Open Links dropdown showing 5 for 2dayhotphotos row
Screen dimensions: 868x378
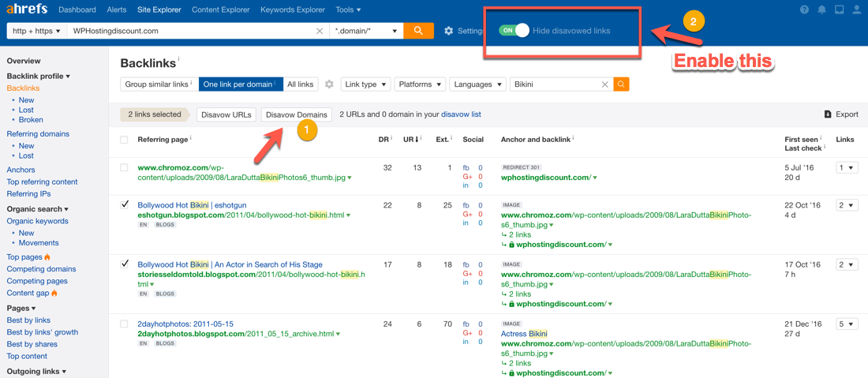pos(847,324)
